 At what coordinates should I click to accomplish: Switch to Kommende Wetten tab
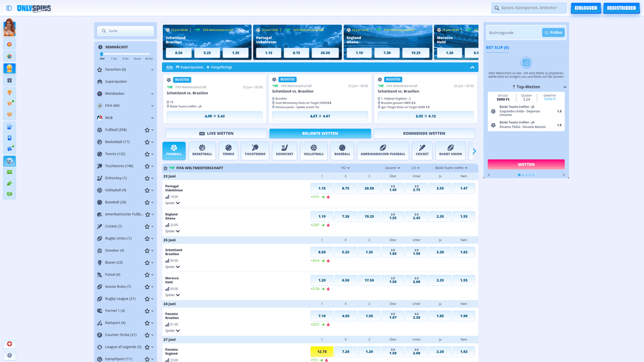click(424, 133)
